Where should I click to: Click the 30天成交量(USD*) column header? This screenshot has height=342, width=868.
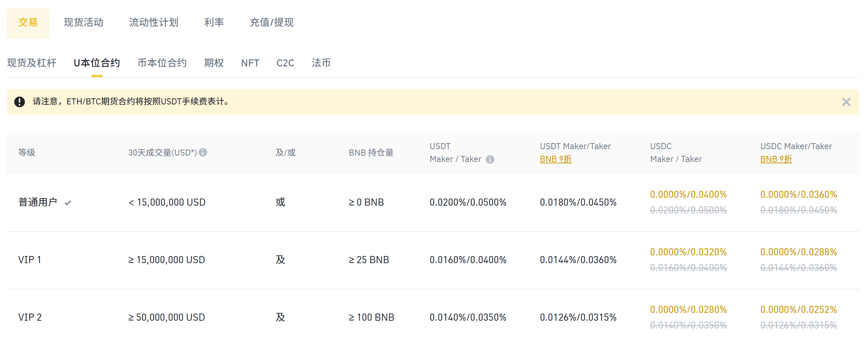coord(162,153)
